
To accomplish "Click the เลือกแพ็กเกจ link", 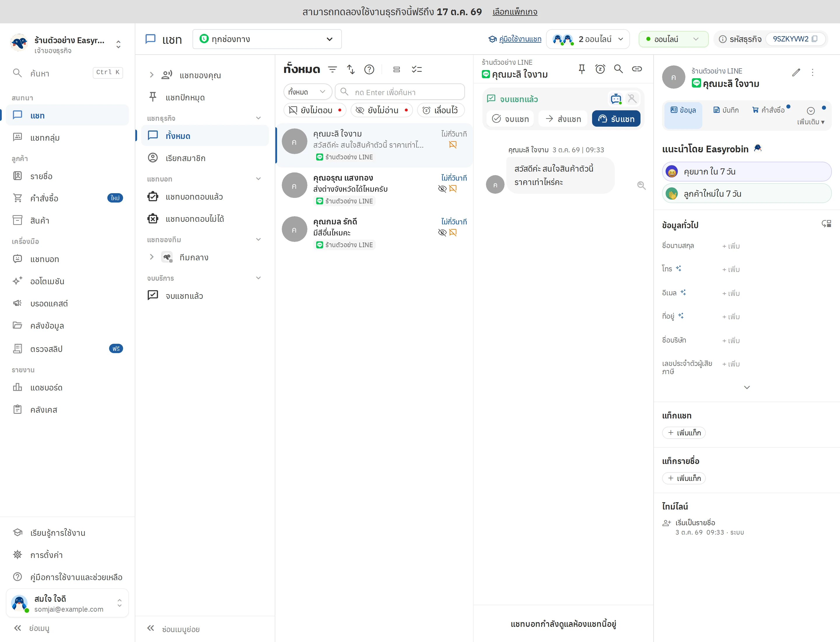I will (515, 12).
